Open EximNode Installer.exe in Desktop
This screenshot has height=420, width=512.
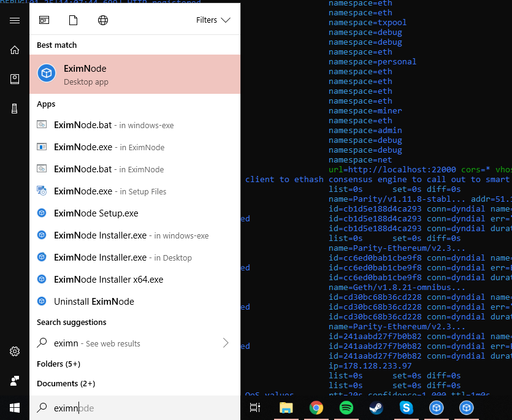(x=135, y=258)
